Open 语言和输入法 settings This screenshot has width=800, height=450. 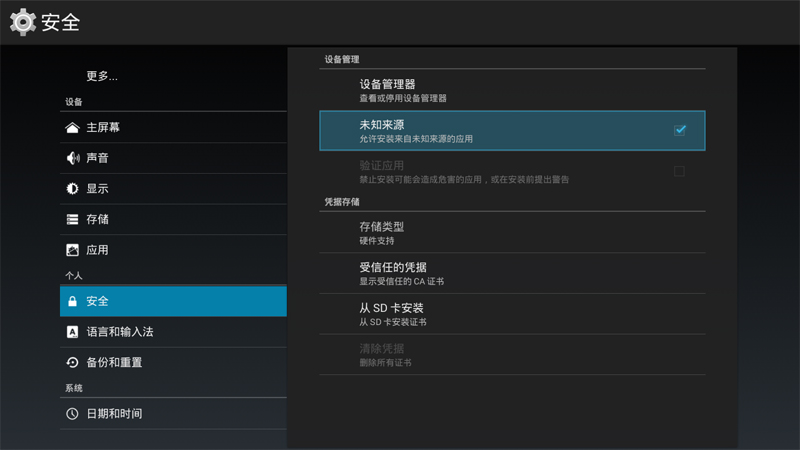pos(173,332)
